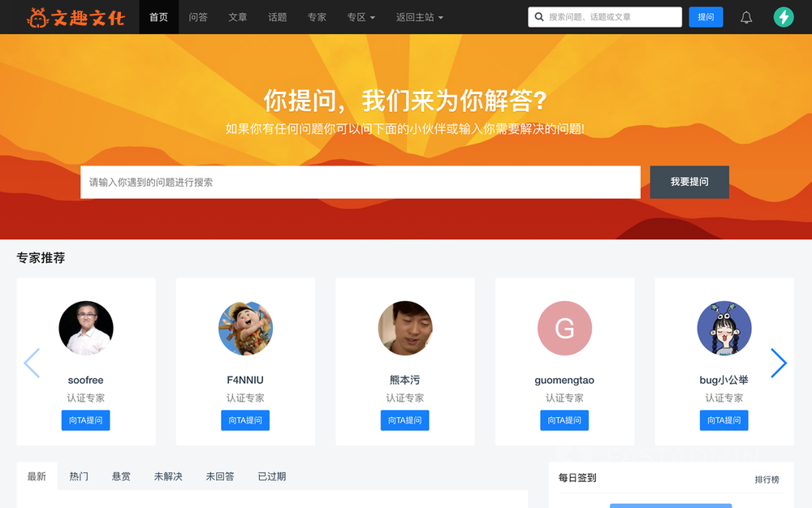Click the 我要提问 button
This screenshot has width=812, height=508.
pos(689,182)
